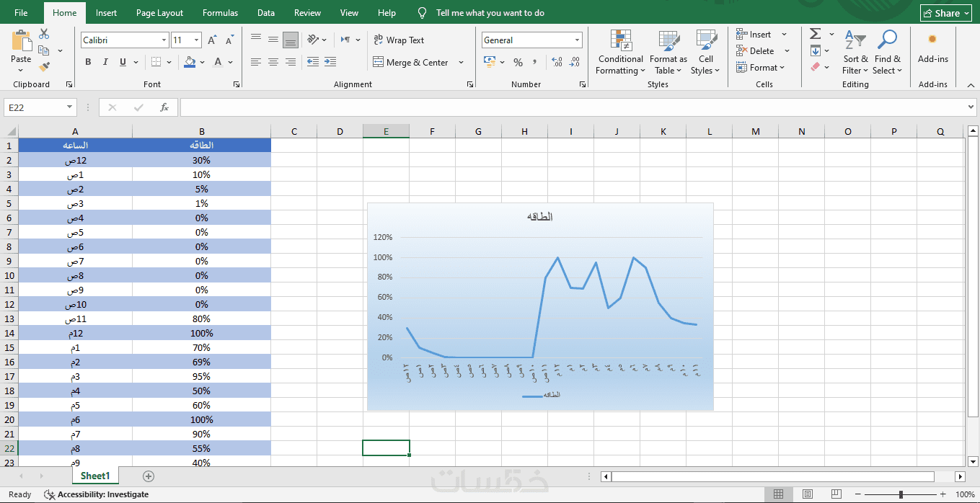Toggle Bold formatting
This screenshot has height=503, width=980.
click(88, 63)
